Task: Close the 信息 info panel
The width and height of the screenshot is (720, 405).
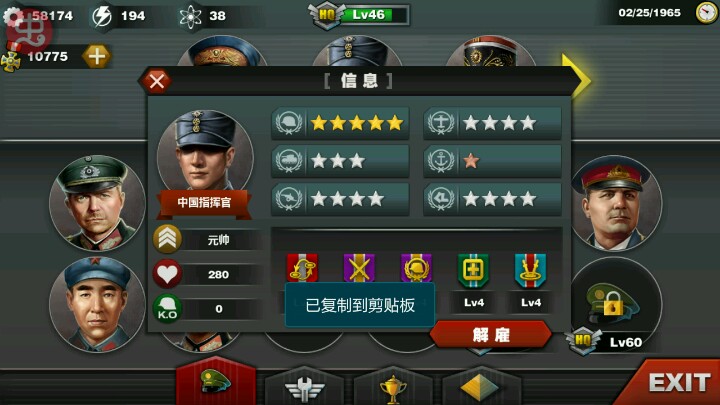Action: point(157,81)
